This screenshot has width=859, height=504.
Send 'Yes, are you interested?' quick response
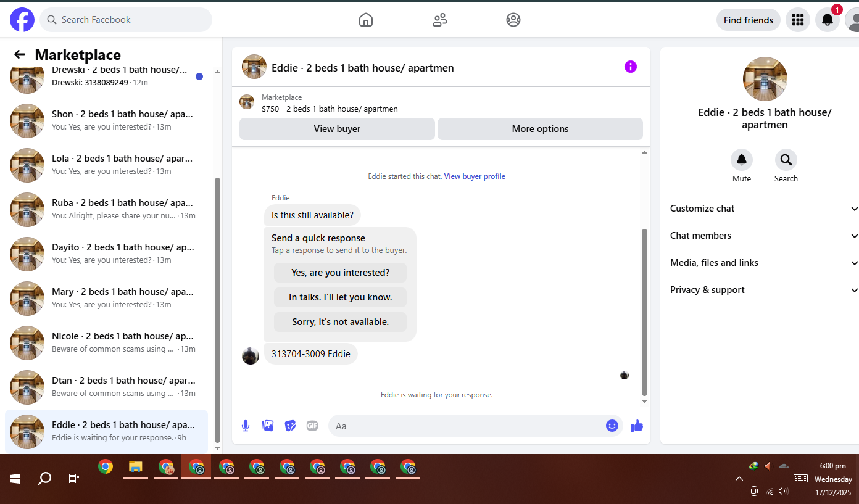click(x=341, y=273)
